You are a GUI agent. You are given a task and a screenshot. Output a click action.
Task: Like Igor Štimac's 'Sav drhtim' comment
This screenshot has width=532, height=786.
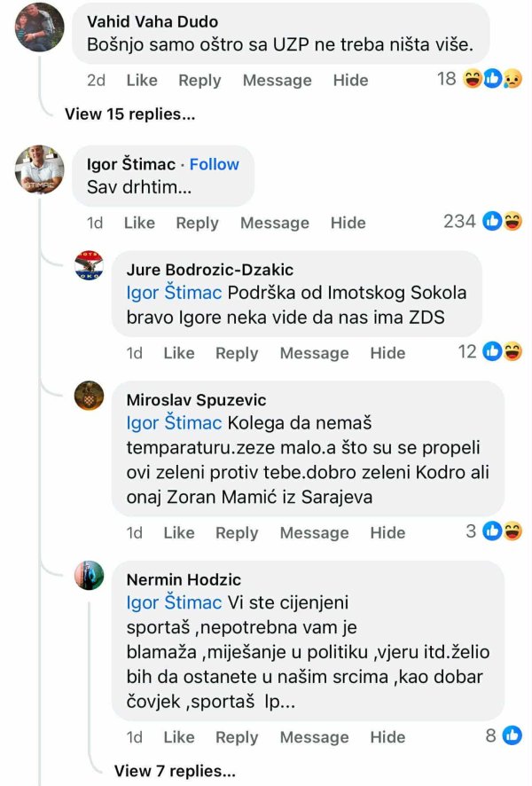139,223
